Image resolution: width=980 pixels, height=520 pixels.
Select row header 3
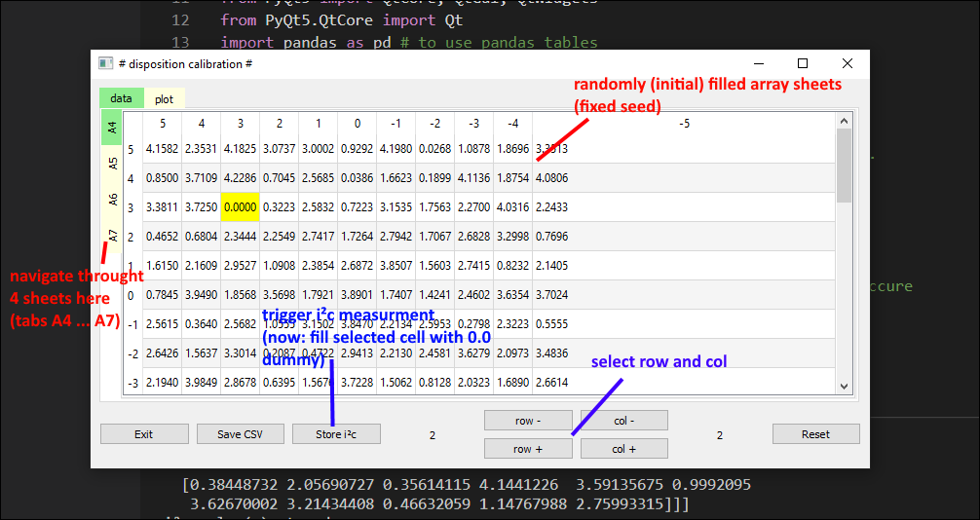click(132, 207)
